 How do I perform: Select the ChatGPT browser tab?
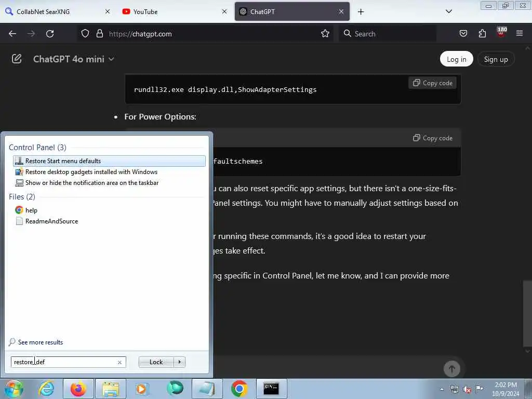292,11
